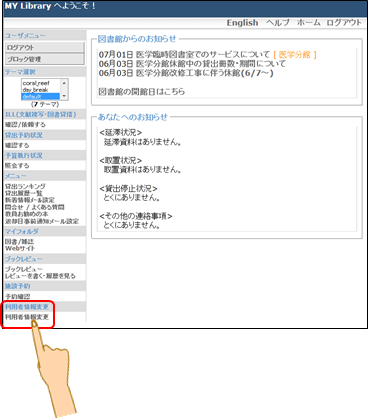The width and height of the screenshot is (368, 420).
Task: Click the ログアウト button in user menu
Action: pyautogui.click(x=45, y=47)
